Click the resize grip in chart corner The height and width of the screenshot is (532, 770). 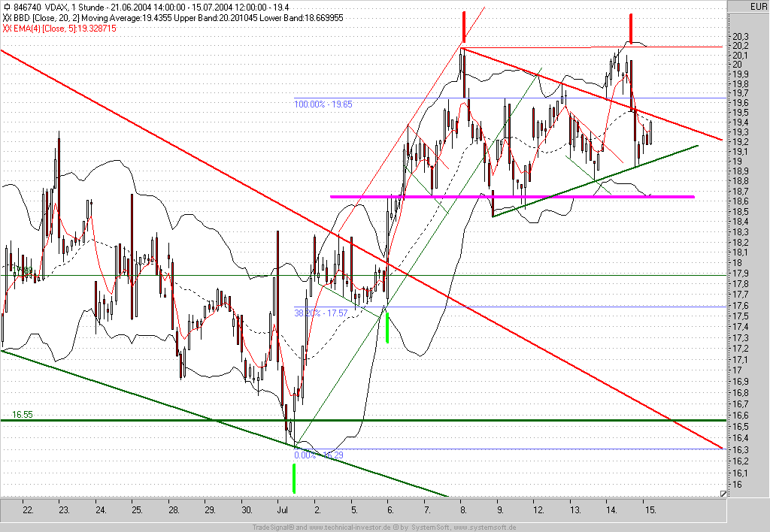point(723,494)
